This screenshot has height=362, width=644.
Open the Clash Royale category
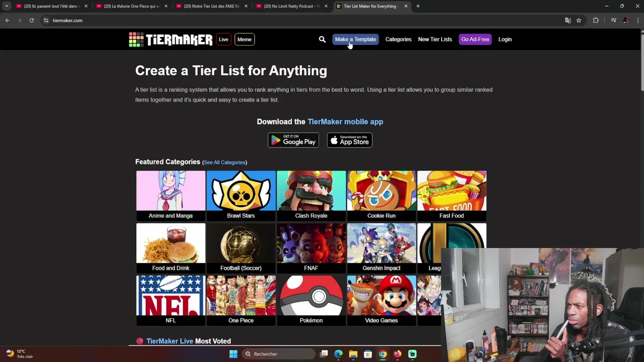tap(311, 196)
